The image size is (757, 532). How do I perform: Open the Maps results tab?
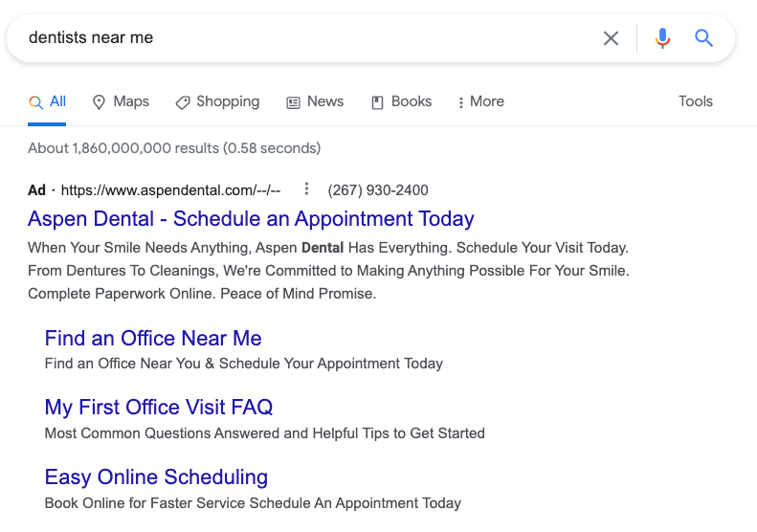click(x=121, y=101)
